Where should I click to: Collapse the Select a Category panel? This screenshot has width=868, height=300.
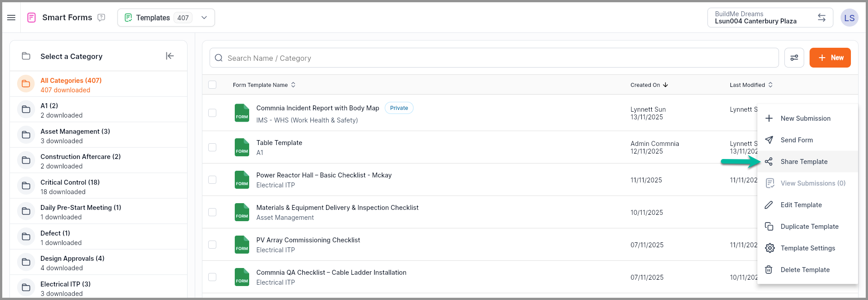click(170, 56)
